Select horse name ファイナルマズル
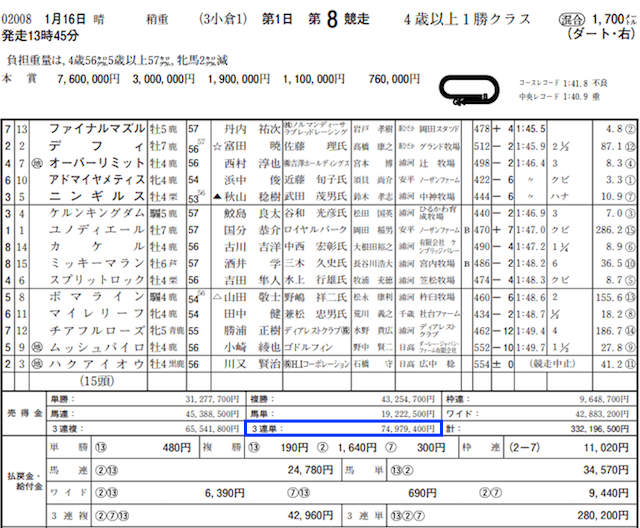This screenshot has width=640, height=528. coord(96,128)
